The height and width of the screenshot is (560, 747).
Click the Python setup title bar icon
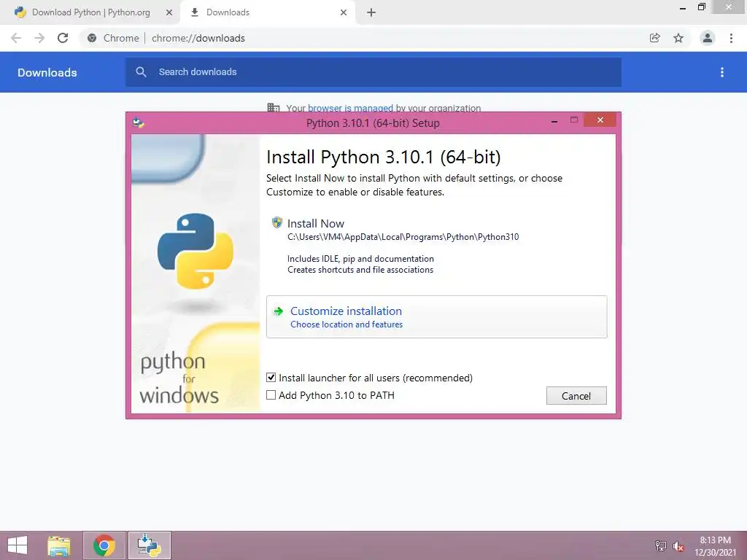(x=138, y=122)
